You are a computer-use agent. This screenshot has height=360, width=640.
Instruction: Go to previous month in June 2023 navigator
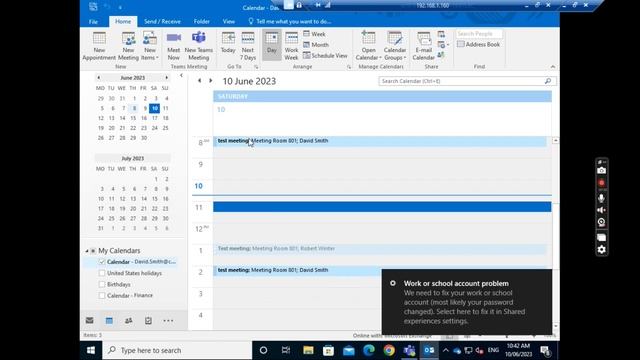[98, 78]
